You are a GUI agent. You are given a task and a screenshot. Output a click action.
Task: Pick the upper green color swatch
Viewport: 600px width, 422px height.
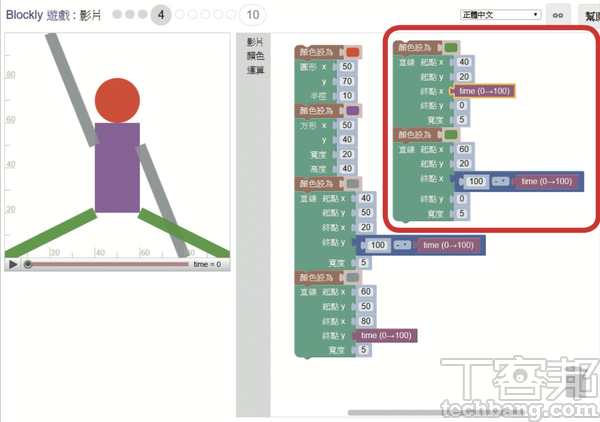coord(451,47)
